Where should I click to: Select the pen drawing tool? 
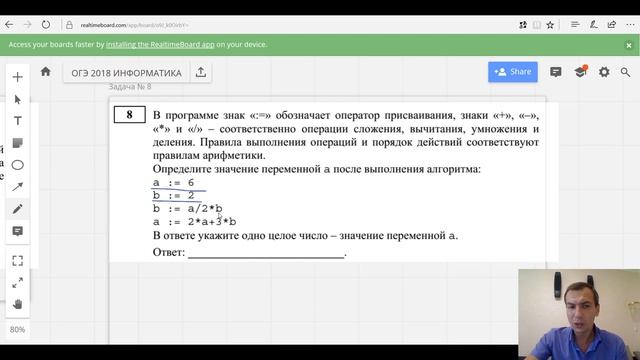click(x=18, y=209)
